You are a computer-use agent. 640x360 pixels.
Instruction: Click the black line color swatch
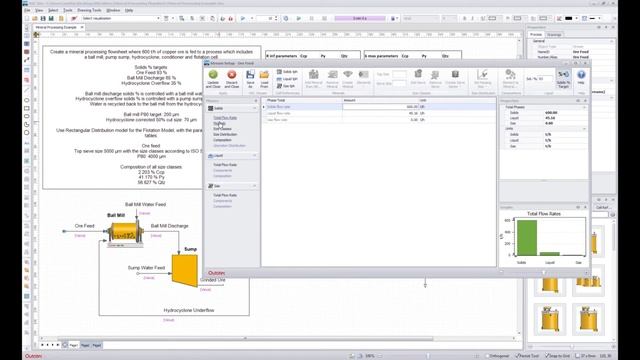coord(568,18)
